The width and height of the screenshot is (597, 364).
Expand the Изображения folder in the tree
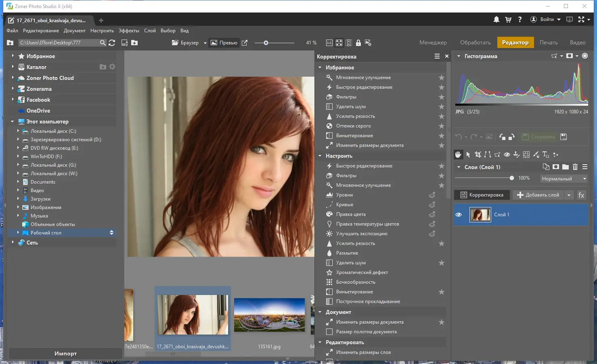coord(18,207)
